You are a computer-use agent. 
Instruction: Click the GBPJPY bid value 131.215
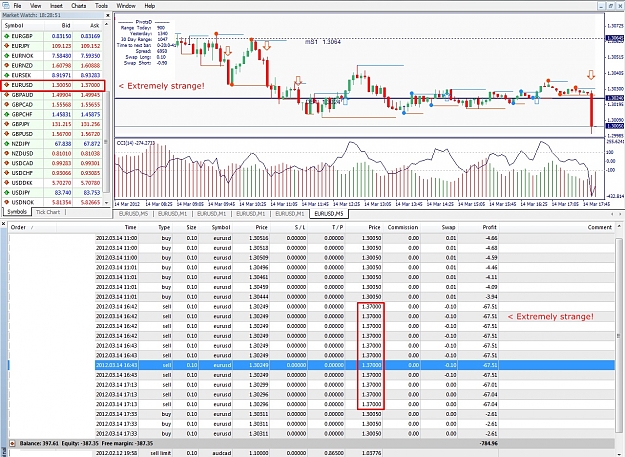(61, 124)
